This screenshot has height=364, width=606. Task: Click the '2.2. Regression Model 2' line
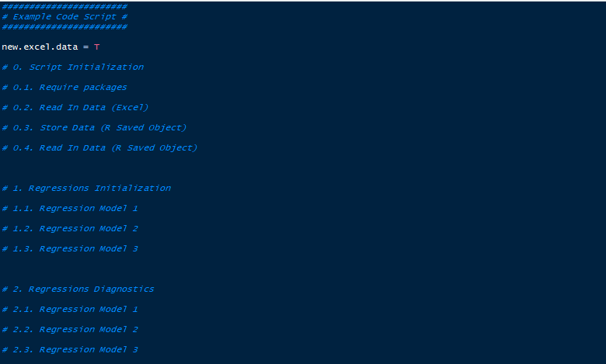(x=70, y=329)
